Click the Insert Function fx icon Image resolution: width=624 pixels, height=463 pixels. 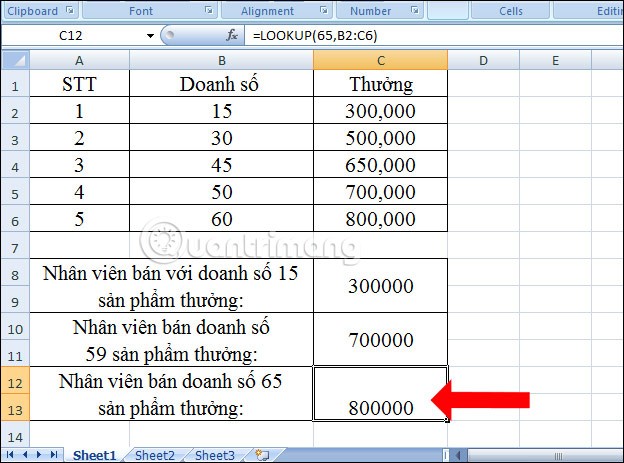(232, 35)
